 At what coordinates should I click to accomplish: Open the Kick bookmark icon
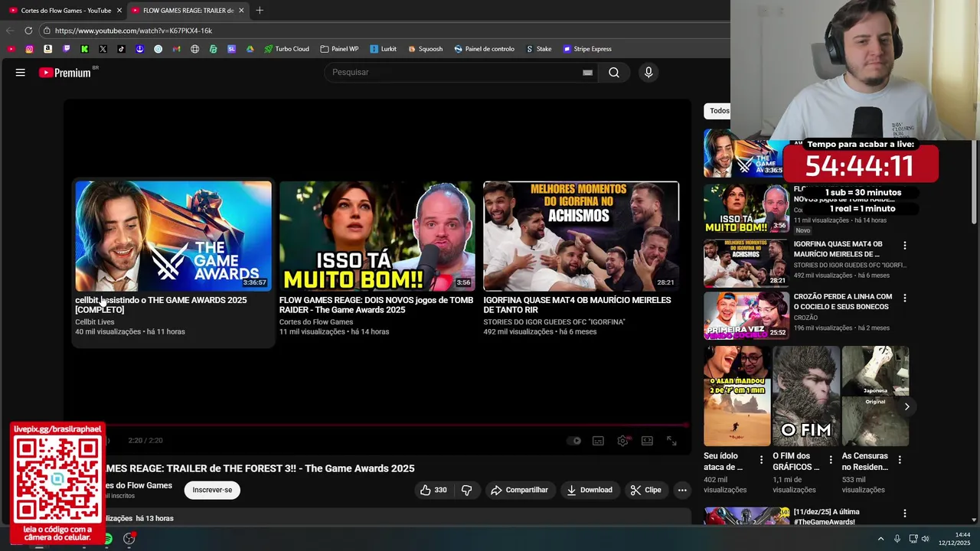[84, 49]
